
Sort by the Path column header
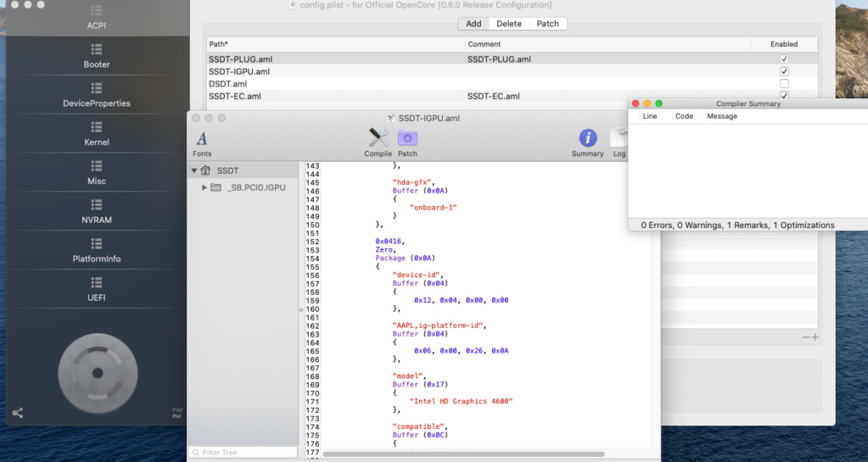(x=335, y=44)
